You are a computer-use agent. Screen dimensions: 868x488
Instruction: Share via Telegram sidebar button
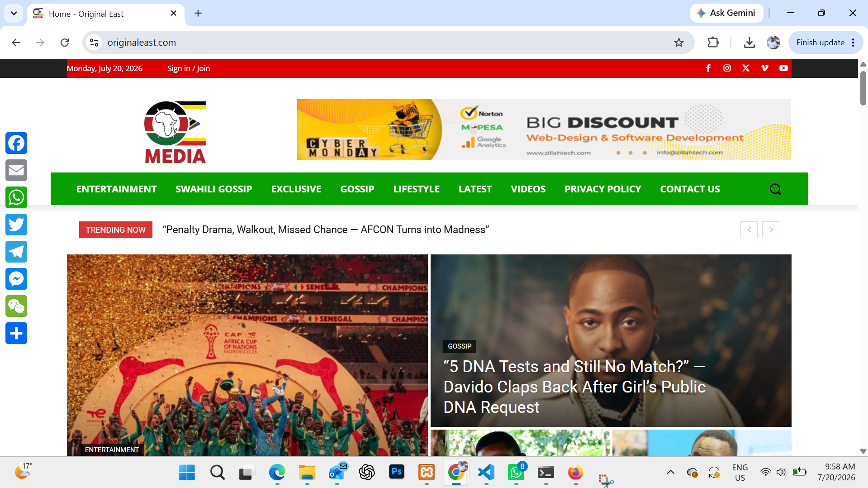tap(16, 252)
